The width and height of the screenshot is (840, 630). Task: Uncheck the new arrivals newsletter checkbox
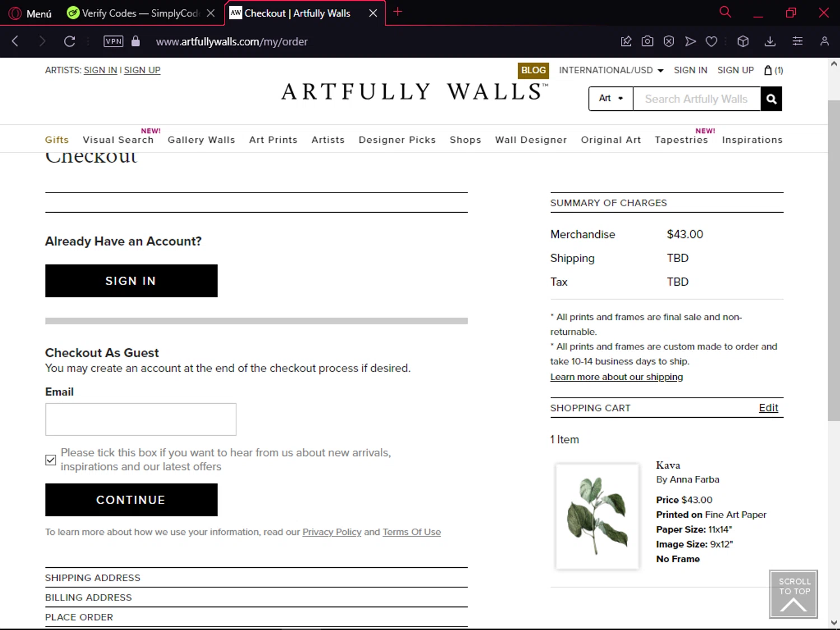point(50,460)
